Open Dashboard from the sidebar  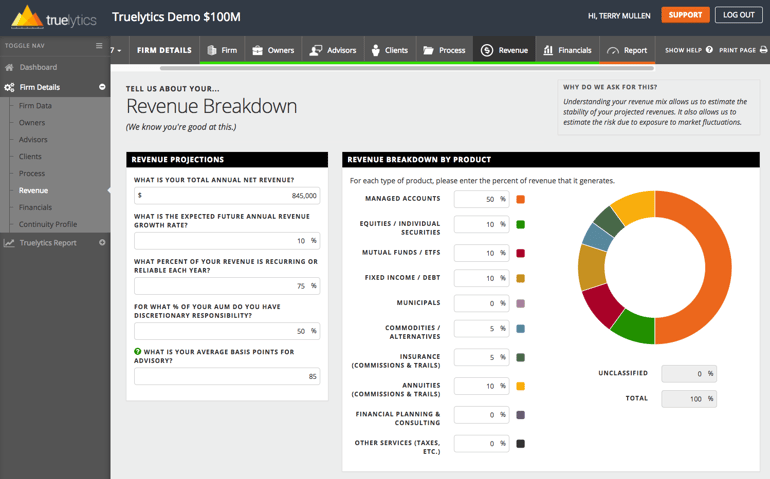pyautogui.click(x=38, y=67)
